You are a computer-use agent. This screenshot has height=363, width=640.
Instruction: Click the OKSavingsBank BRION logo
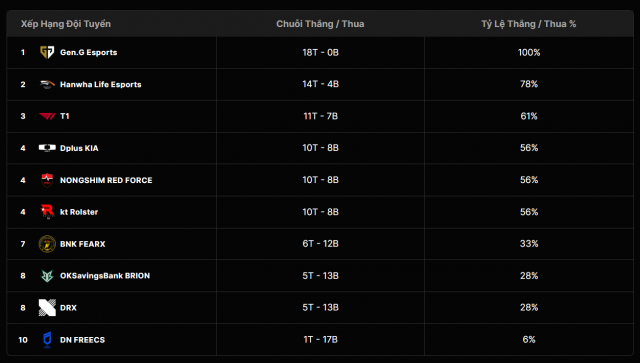click(x=47, y=276)
